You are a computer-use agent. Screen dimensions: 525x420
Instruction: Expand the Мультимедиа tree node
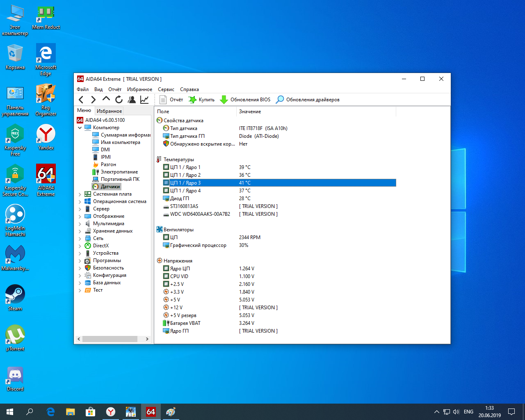[80, 224]
